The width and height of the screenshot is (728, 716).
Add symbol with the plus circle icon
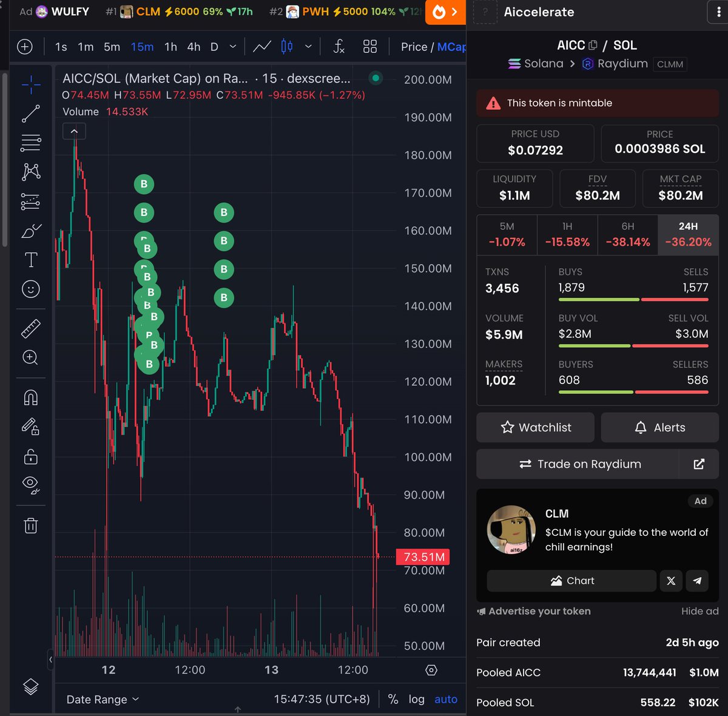click(25, 47)
